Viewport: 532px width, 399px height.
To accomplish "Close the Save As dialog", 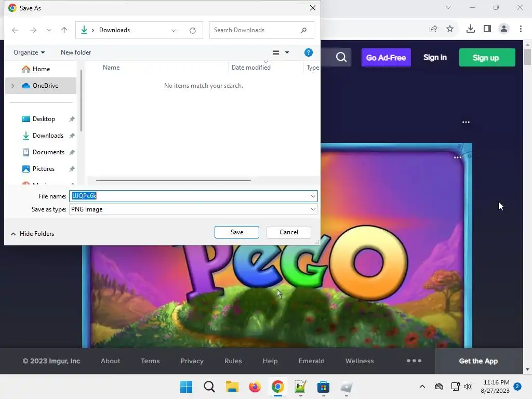I will (313, 8).
